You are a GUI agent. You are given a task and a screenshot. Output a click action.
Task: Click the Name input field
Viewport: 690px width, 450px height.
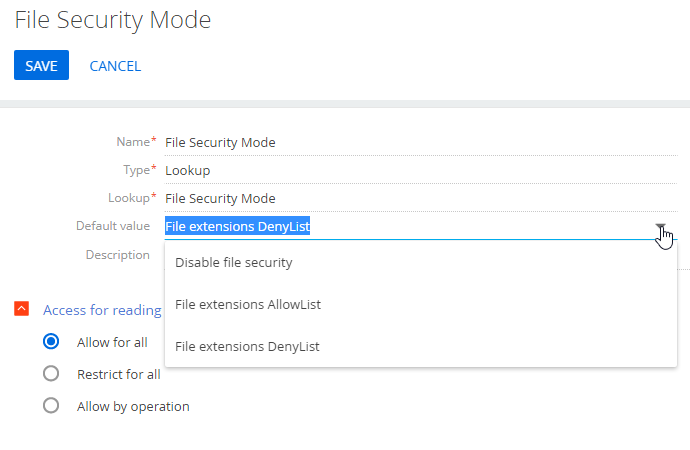[421, 143]
